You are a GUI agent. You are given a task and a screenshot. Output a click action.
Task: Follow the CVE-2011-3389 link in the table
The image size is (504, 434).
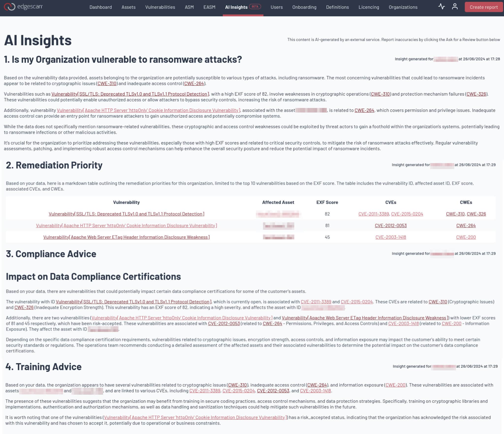coord(374,214)
